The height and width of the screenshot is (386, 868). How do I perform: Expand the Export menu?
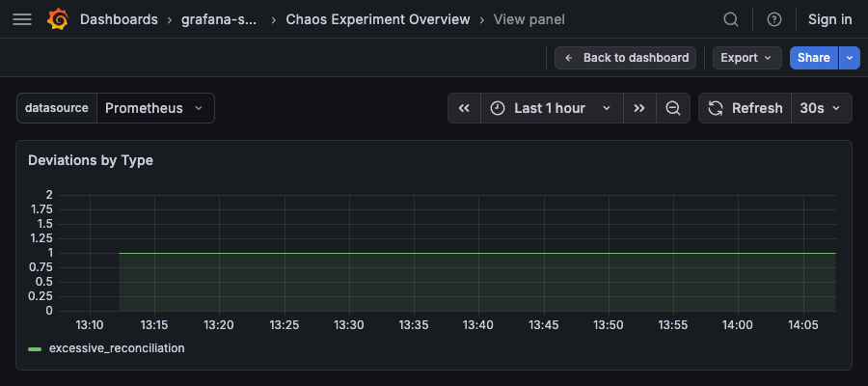747,58
